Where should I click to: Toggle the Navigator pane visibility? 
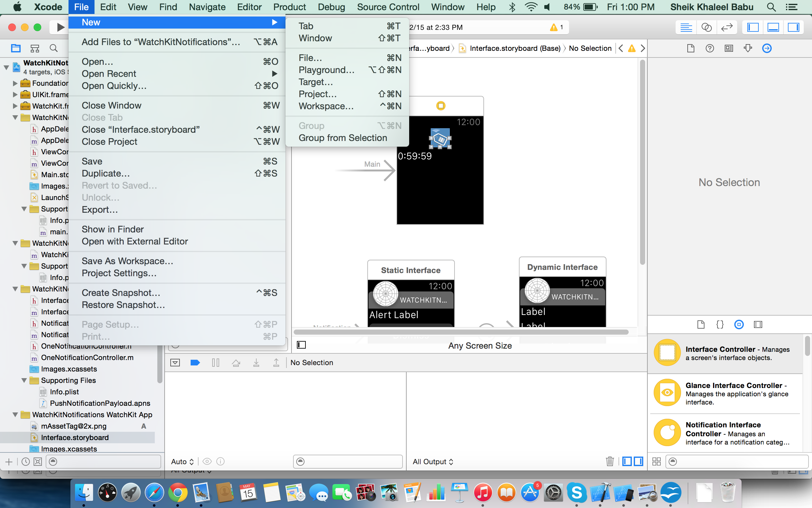click(753, 27)
